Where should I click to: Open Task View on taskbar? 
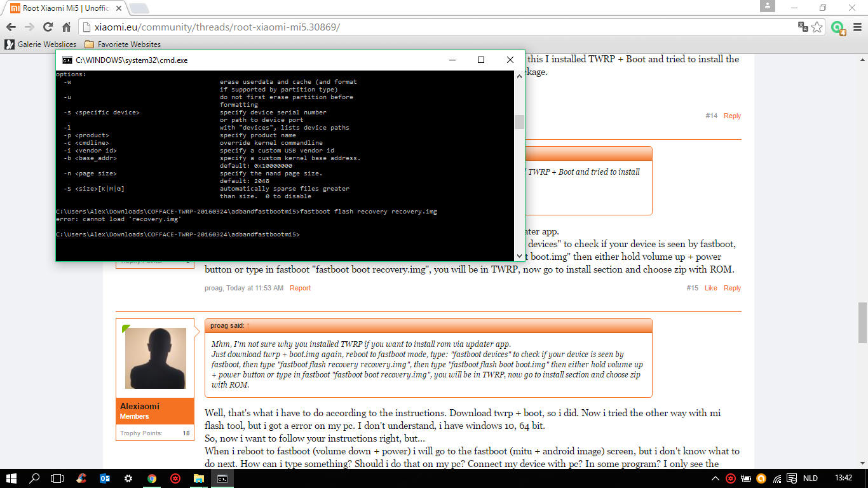point(57,478)
